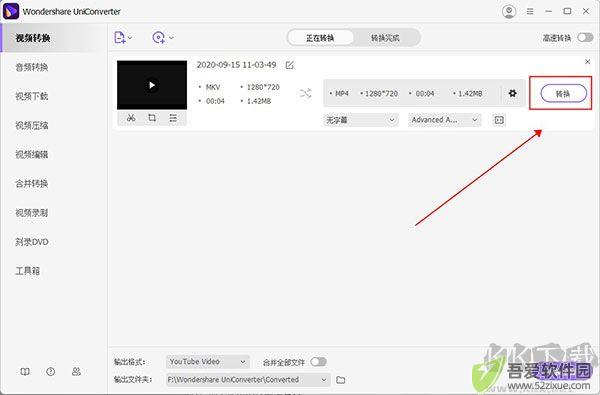Select 音频转换 in the sidebar
The width and height of the screenshot is (600, 395).
coord(32,67)
